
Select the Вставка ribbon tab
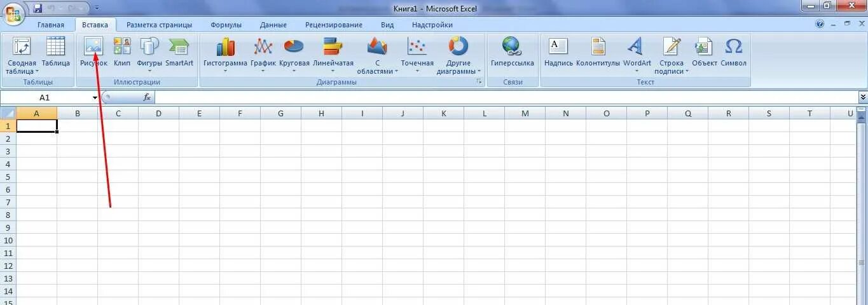coord(95,25)
